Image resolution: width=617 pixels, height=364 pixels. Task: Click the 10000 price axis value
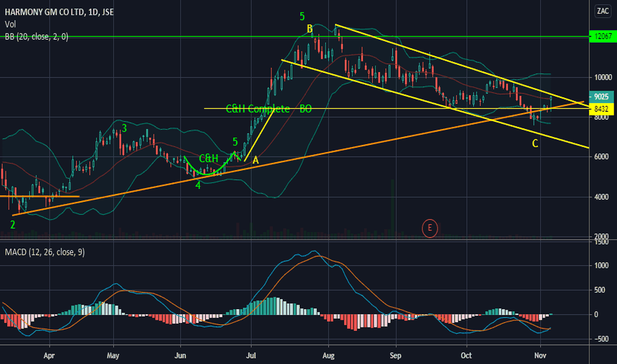coord(603,77)
